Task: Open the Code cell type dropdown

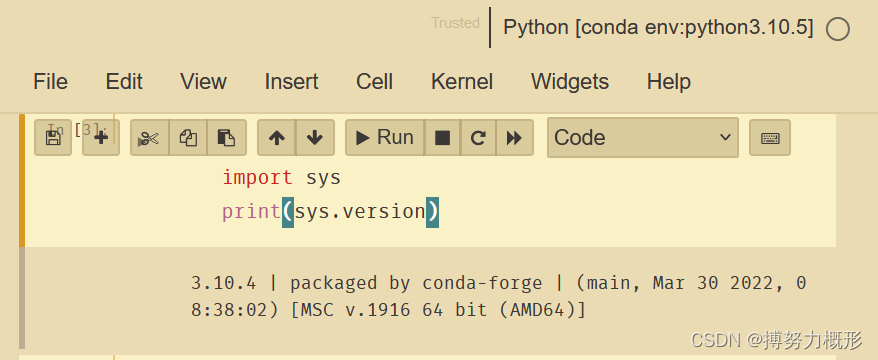Action: pos(643,137)
